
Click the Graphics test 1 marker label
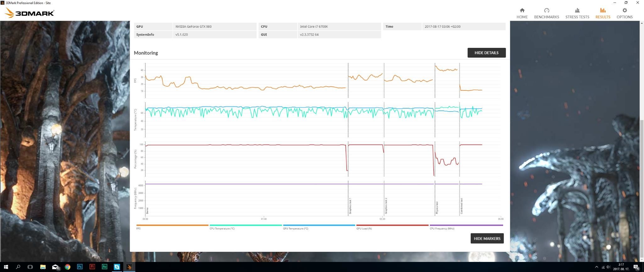(x=350, y=207)
